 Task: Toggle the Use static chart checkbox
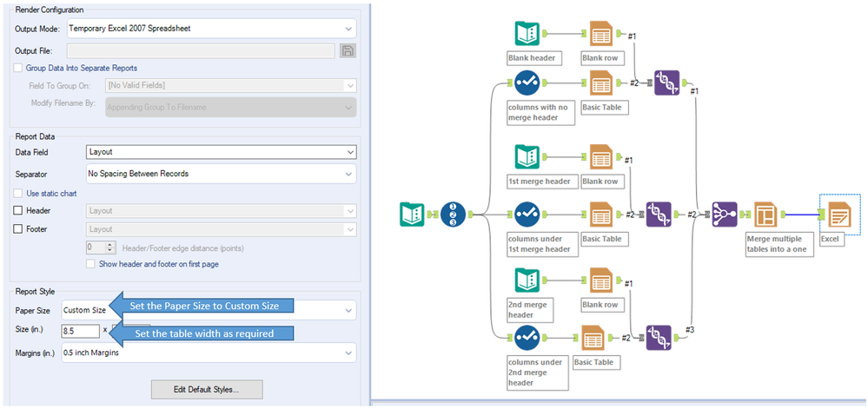tap(18, 193)
